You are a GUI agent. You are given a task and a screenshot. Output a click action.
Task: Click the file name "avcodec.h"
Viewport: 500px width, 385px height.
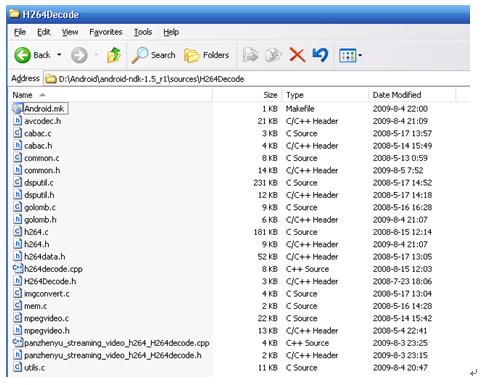pyautogui.click(x=43, y=121)
